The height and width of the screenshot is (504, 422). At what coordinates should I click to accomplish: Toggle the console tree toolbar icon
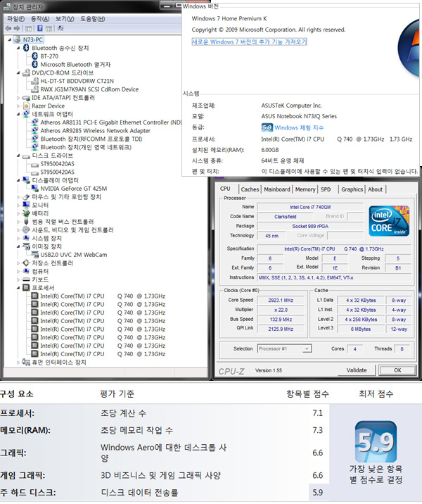point(29,28)
